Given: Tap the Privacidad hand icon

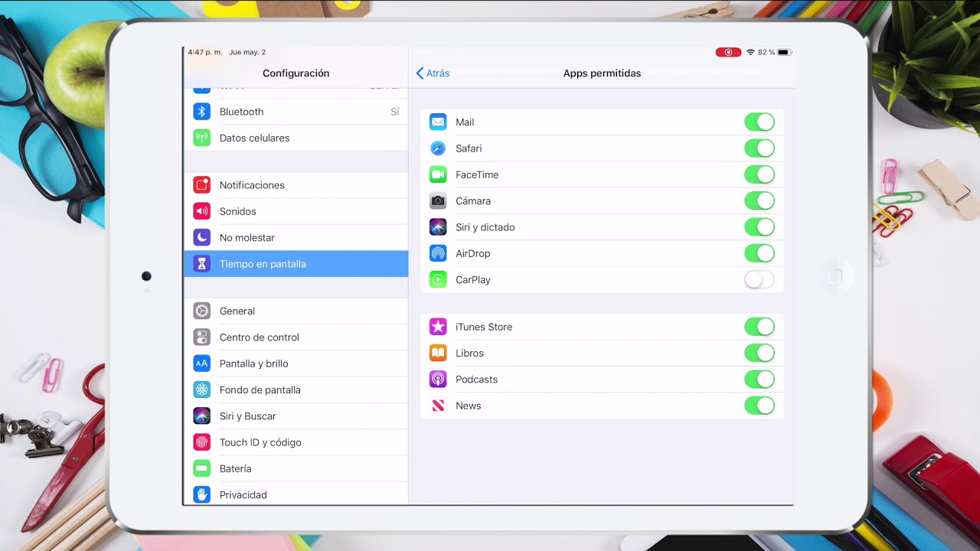Looking at the screenshot, I should [x=201, y=494].
